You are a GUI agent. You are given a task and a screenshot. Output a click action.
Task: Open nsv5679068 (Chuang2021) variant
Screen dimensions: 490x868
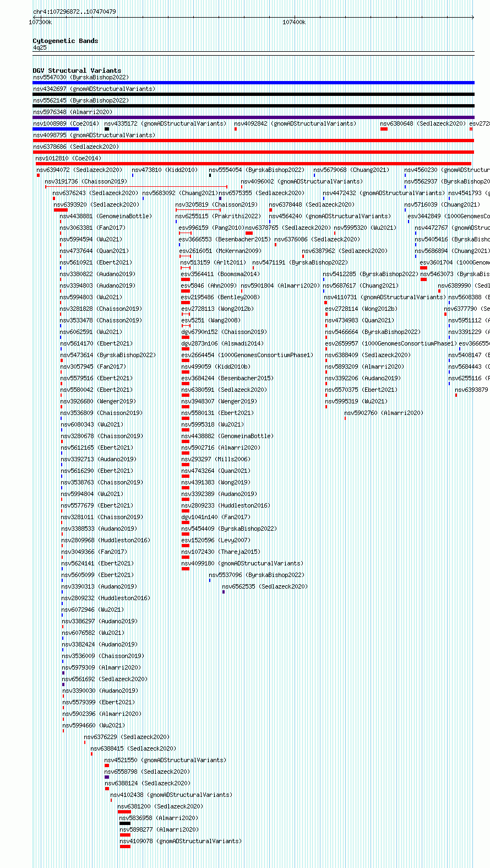(351, 170)
